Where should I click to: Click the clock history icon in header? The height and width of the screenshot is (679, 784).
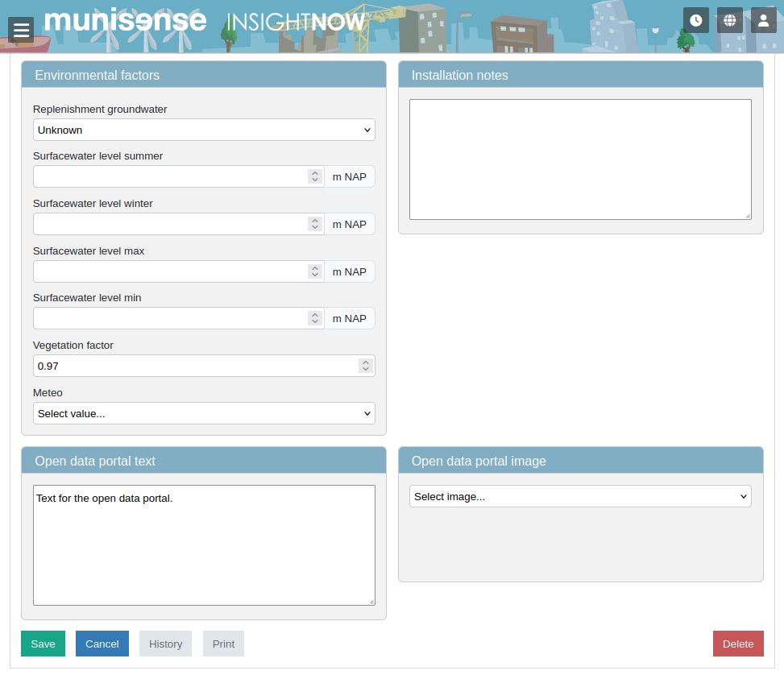tap(696, 20)
